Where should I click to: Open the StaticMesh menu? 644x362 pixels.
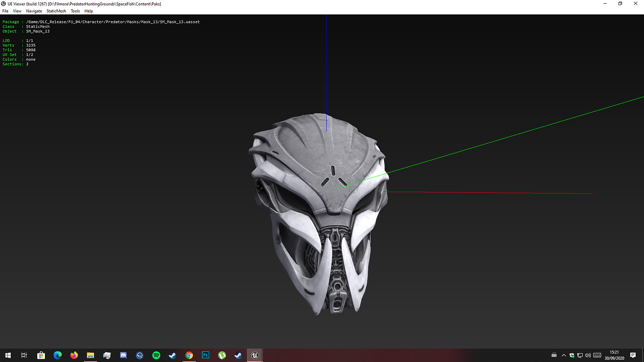[x=56, y=11]
